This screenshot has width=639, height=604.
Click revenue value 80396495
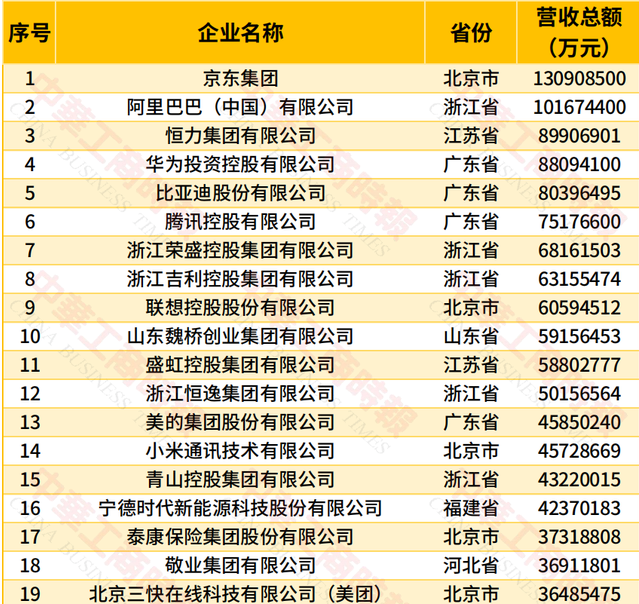pos(580,193)
